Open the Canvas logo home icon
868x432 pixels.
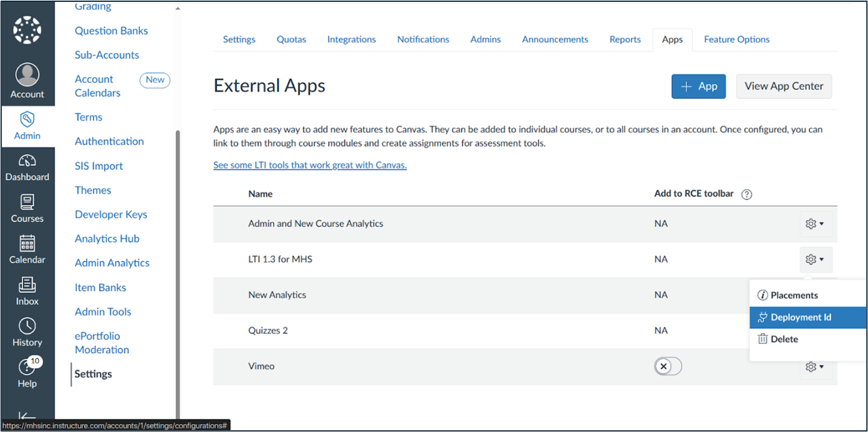[x=27, y=29]
